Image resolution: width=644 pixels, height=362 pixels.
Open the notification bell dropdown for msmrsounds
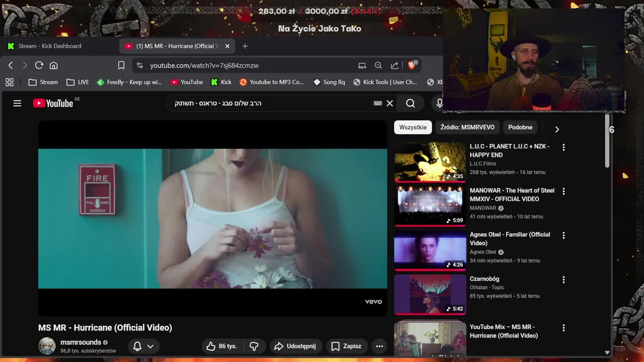click(x=143, y=346)
